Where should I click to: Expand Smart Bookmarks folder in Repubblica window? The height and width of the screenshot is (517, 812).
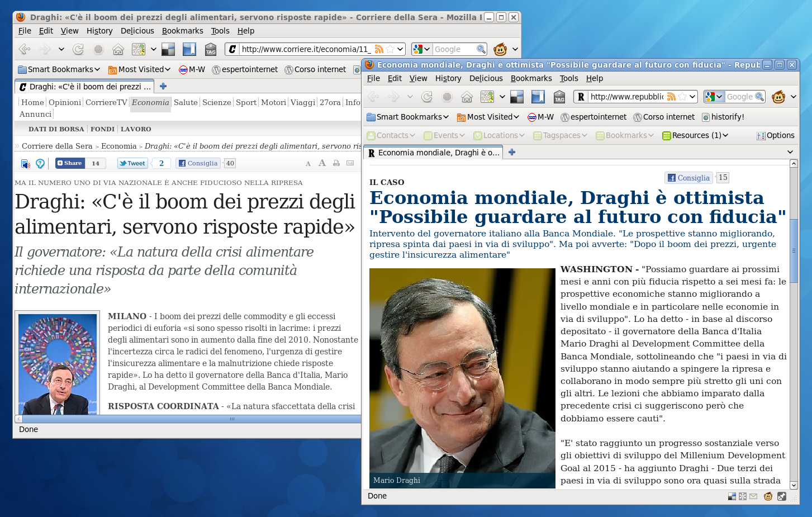(x=407, y=117)
